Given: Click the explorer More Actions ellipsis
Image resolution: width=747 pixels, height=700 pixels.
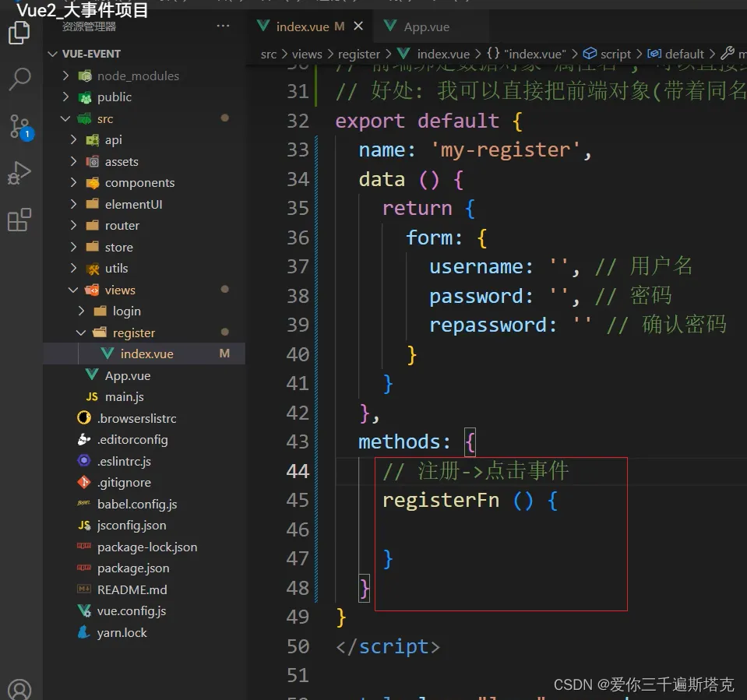Looking at the screenshot, I should point(224,26).
